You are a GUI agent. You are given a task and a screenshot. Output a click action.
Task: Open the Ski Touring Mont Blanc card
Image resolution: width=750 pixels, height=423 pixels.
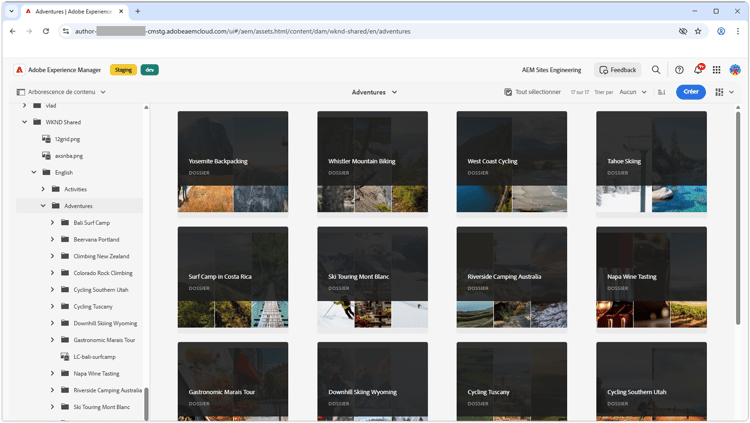(x=373, y=277)
